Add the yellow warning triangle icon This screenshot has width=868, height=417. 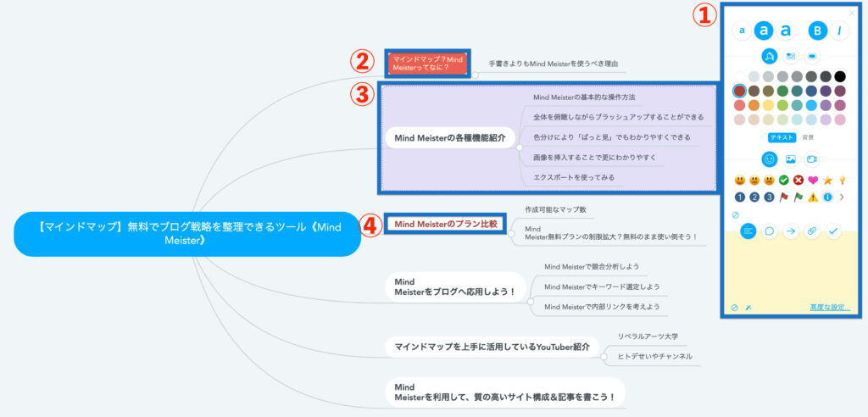pos(813,197)
